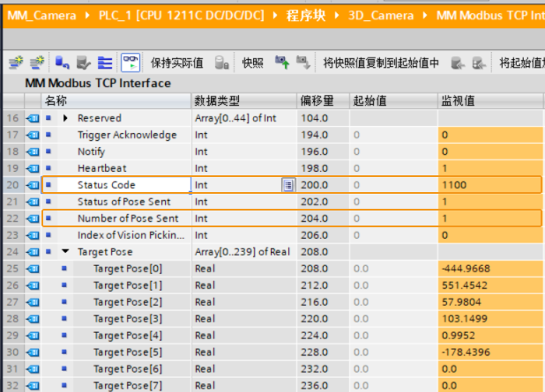Screen dimensions: 545x392
Task: Click the 偏移量 column header
Action: pos(324,101)
